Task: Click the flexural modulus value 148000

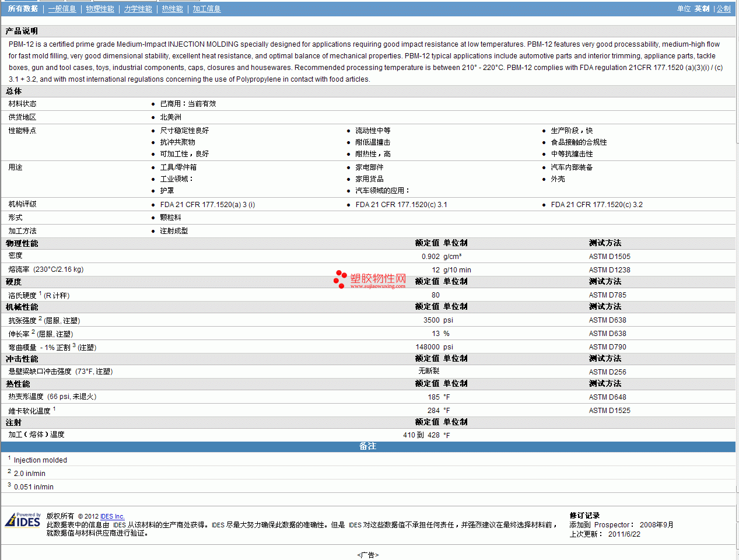Action: pyautogui.click(x=428, y=347)
